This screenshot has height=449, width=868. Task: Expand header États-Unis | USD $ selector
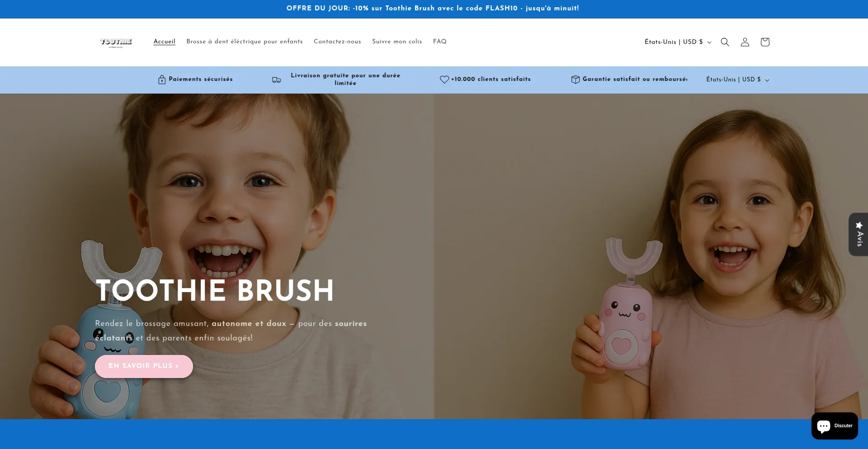pos(677,42)
